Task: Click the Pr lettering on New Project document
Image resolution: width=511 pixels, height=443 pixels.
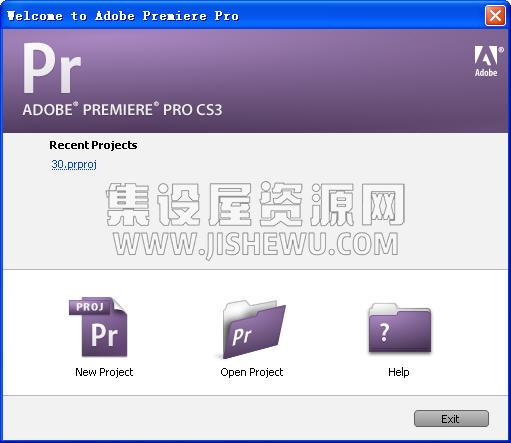Action: (104, 335)
